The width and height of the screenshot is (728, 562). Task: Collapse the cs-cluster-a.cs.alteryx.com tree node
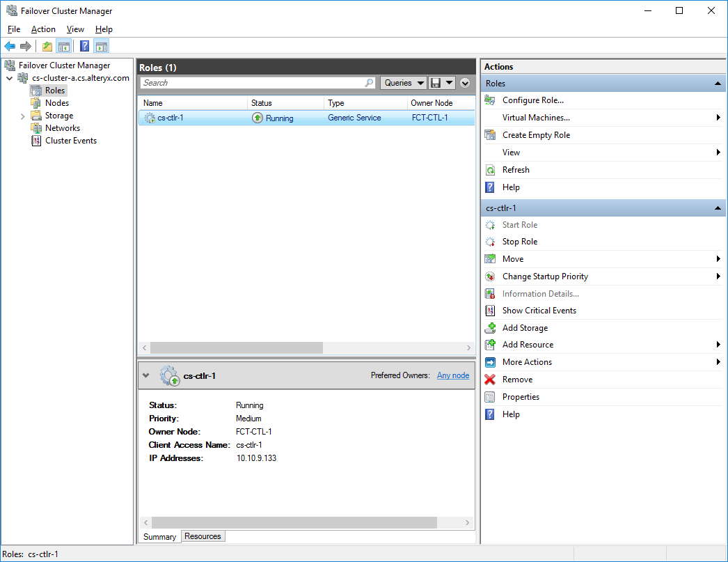tap(8, 77)
